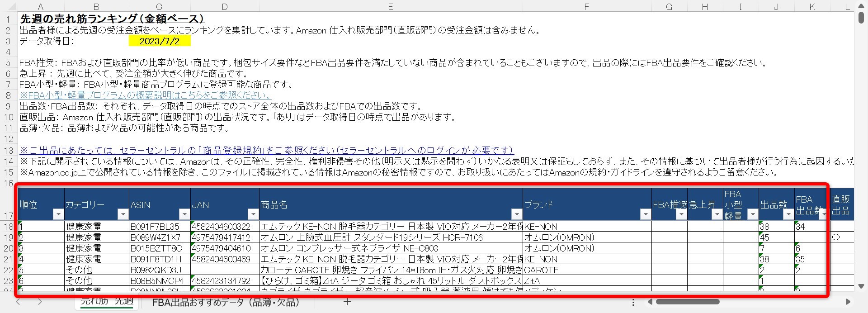The image size is (868, 313).
Task: Select ASIN cell B091F7BL35
Action: pos(159,227)
